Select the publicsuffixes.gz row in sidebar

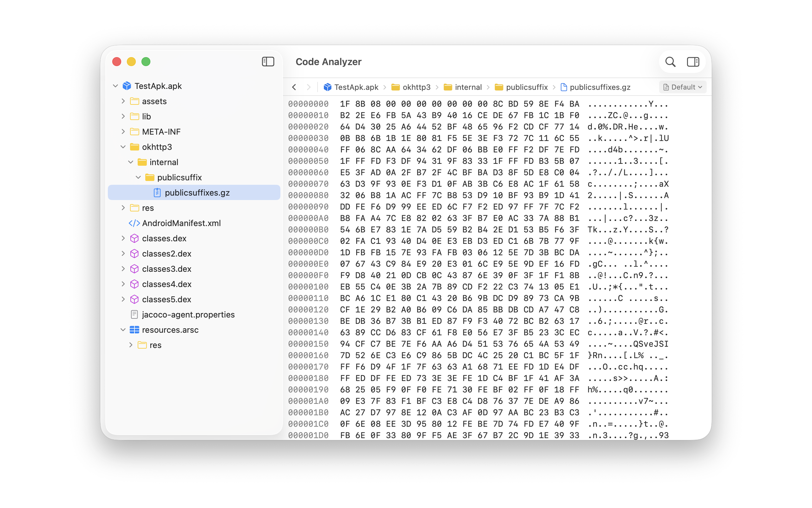194,192
